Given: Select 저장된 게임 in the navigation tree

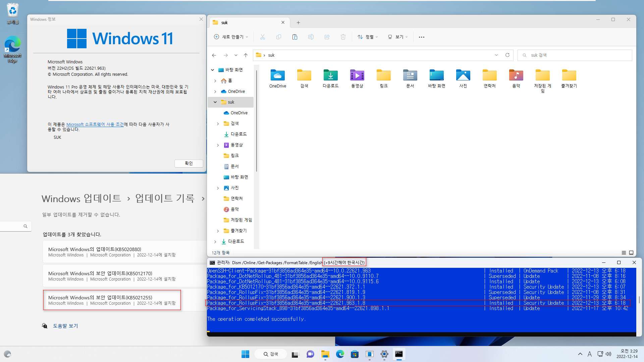Looking at the screenshot, I should pyautogui.click(x=238, y=220).
